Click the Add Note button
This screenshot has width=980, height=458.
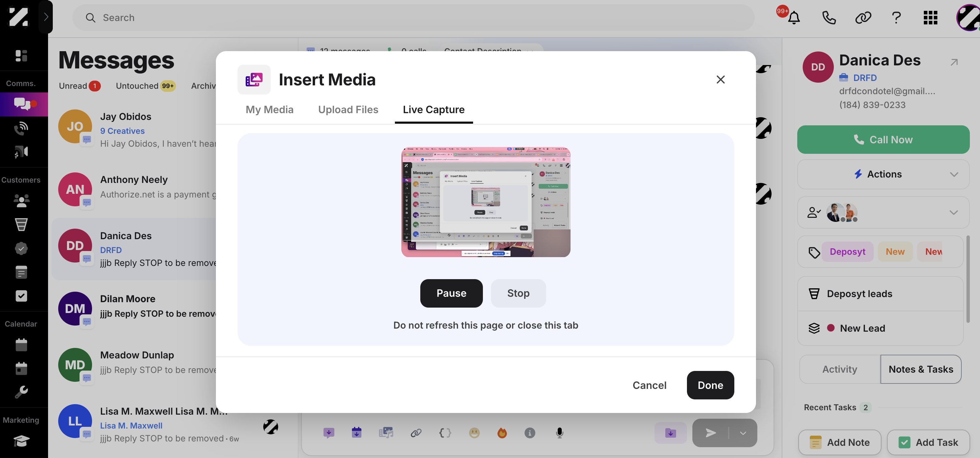[x=839, y=442]
